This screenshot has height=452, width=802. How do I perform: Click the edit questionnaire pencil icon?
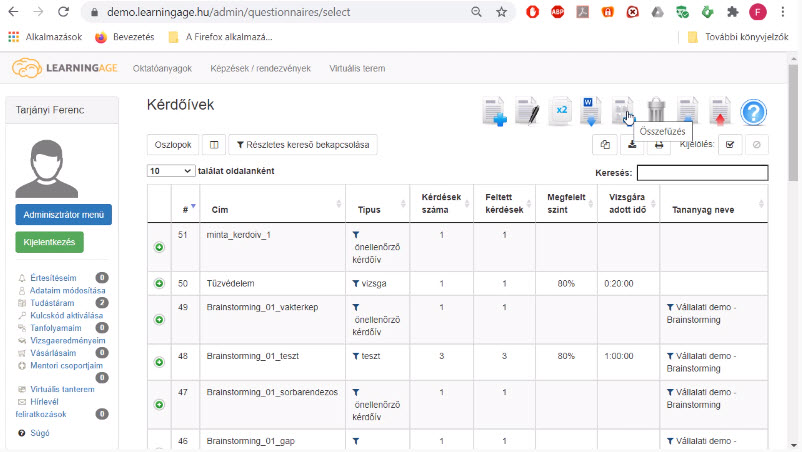(527, 111)
